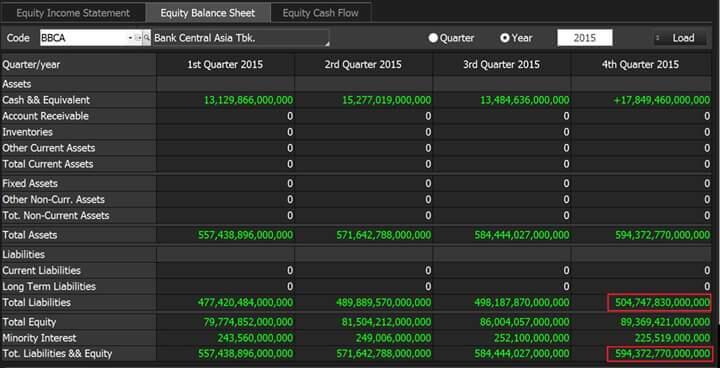Click Total Equity value 89,369,421,000,000
The height and width of the screenshot is (368, 720).
coord(665,322)
